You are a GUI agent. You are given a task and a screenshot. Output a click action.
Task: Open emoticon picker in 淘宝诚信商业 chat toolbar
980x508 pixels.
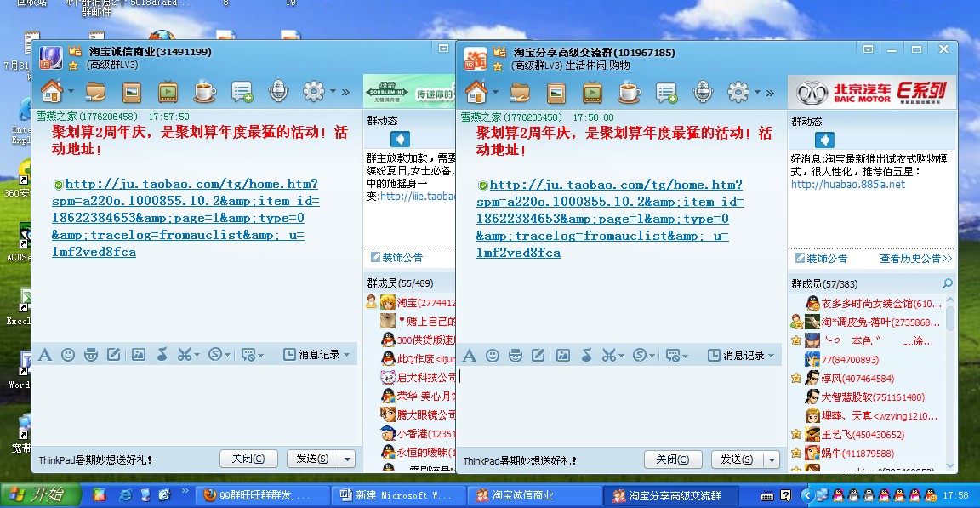[x=68, y=355]
